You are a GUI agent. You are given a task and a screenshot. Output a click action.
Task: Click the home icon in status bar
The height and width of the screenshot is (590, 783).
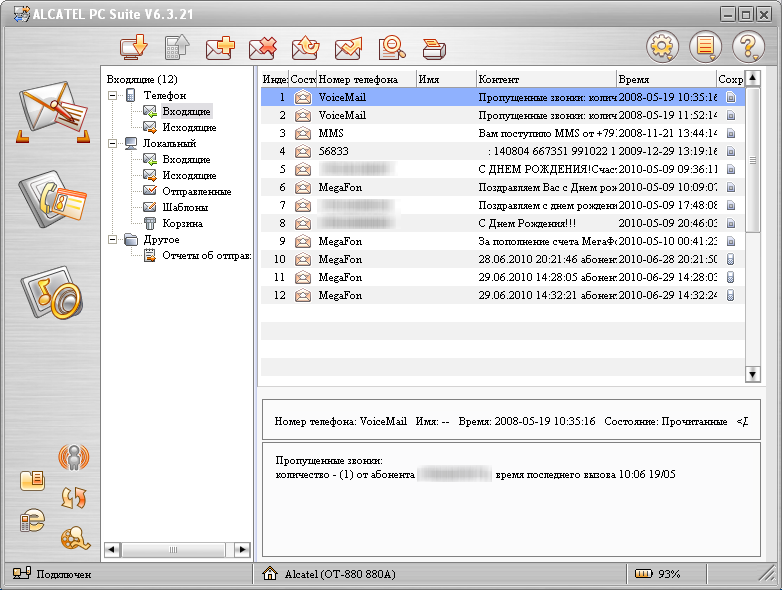(270, 574)
